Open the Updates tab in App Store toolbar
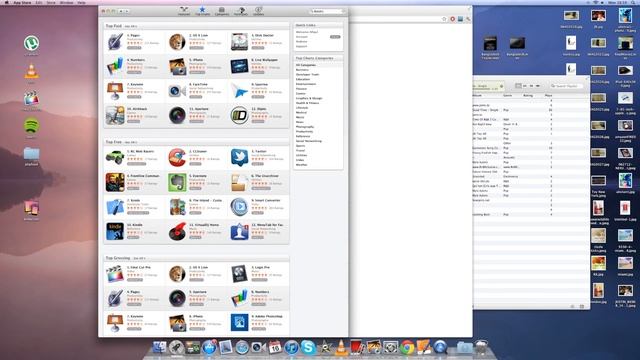The height and width of the screenshot is (360, 640). click(x=258, y=11)
